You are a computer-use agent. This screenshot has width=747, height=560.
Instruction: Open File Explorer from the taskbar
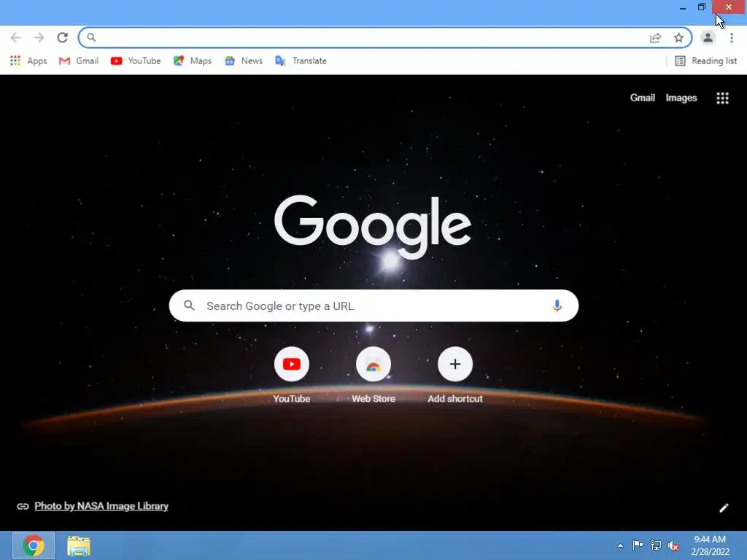[79, 546]
